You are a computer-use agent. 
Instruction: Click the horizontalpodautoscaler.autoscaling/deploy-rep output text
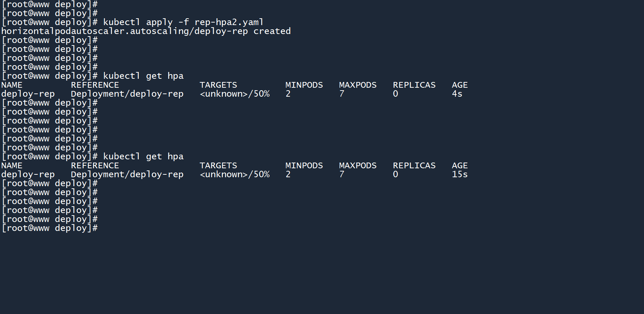point(125,31)
